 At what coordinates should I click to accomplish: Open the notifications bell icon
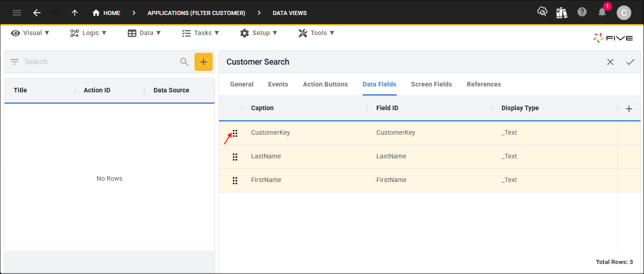click(602, 12)
